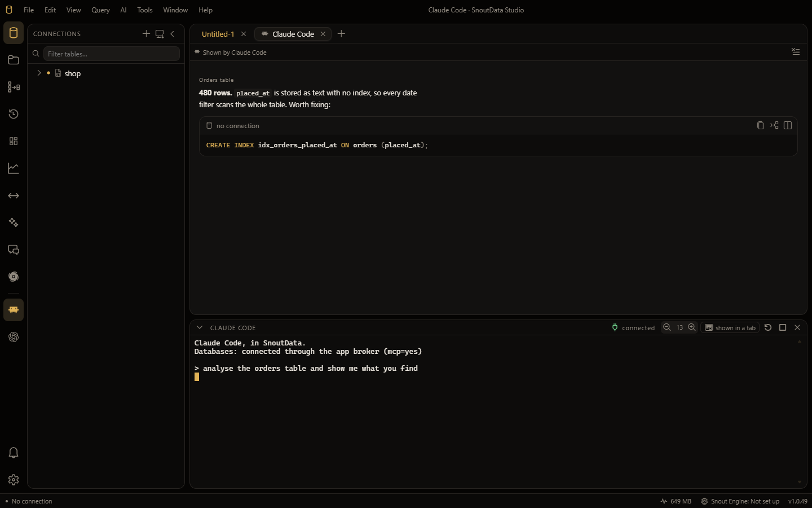Image resolution: width=812 pixels, height=508 pixels.
Task: Open the AI sparkles icon in sidebar
Action: tap(14, 222)
